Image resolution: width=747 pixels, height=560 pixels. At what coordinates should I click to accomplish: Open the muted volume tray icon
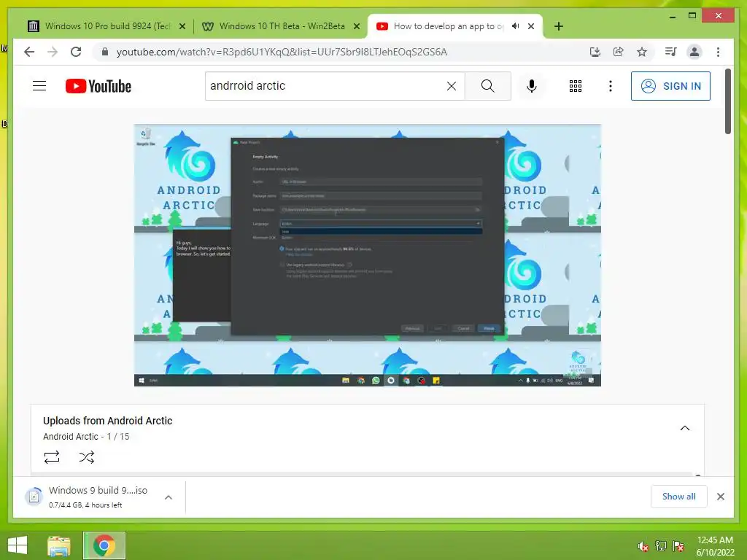[x=643, y=546]
